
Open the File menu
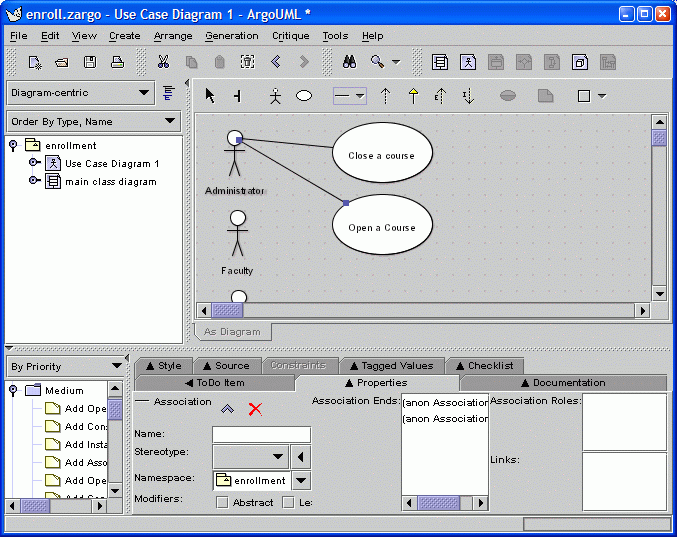[19, 36]
